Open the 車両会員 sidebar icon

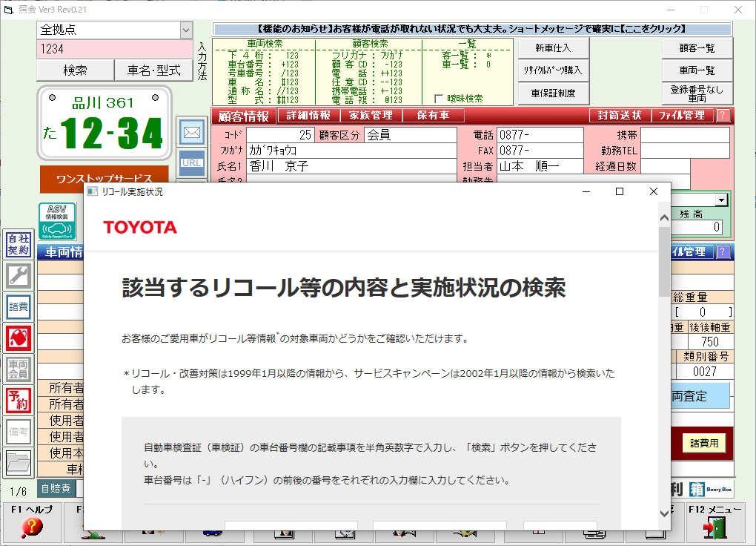(19, 369)
